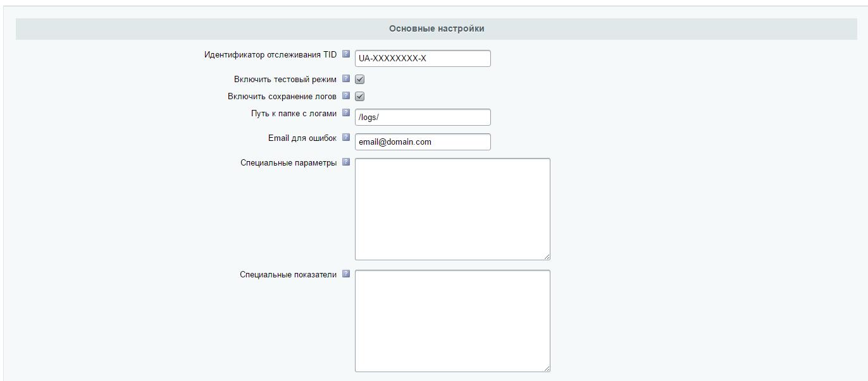
Task: Click the Email для ошибок label
Action: coord(302,138)
